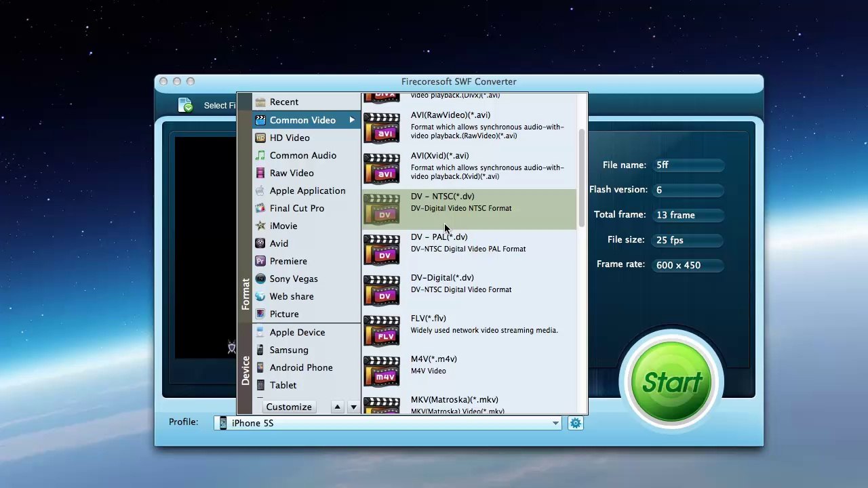Image resolution: width=868 pixels, height=488 pixels.
Task: Click the M4V clapperboard icon
Action: 382,372
